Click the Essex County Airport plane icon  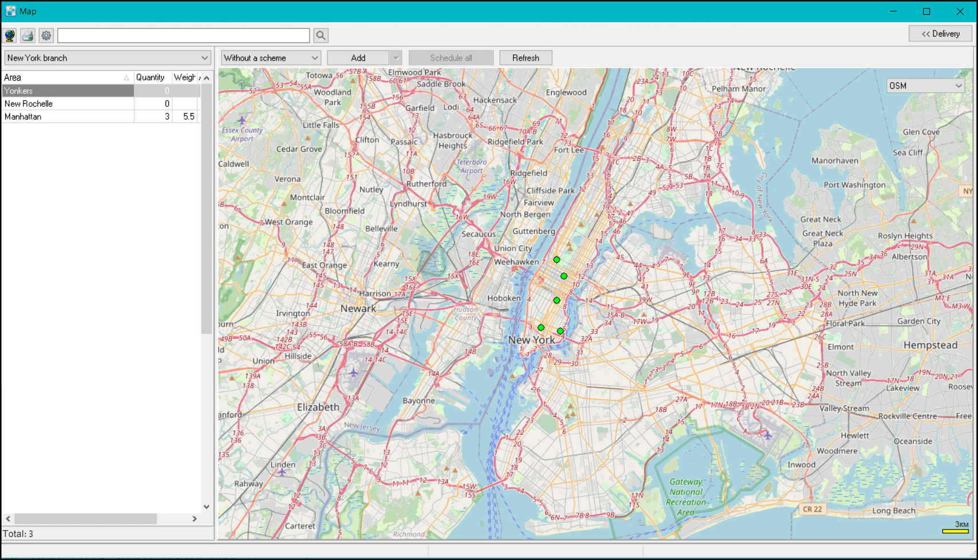[x=241, y=120]
